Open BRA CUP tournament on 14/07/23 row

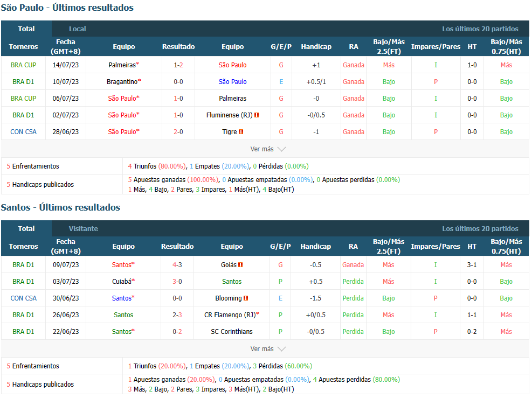pyautogui.click(x=23, y=65)
